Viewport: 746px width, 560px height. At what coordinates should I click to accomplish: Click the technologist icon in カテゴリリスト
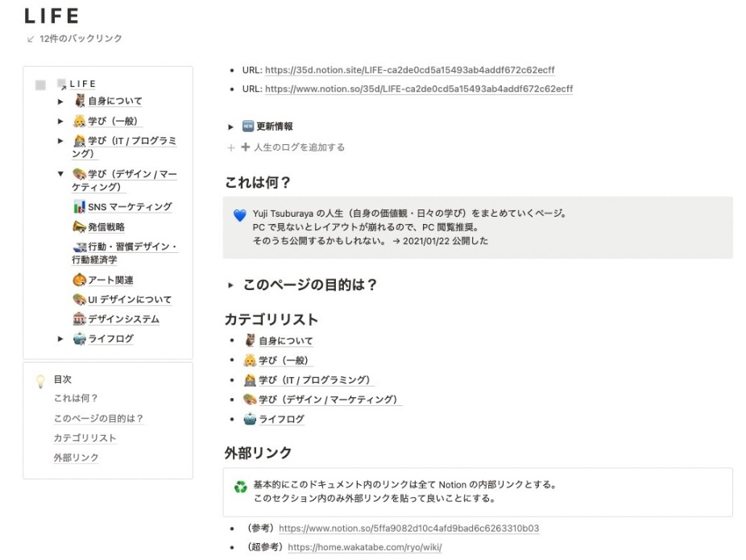coord(250,380)
